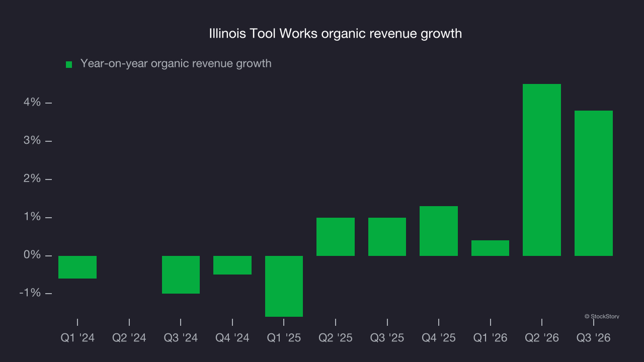Click the tallest bar for Q2 '26
Image resolution: width=644 pixels, height=362 pixels.
pyautogui.click(x=542, y=170)
